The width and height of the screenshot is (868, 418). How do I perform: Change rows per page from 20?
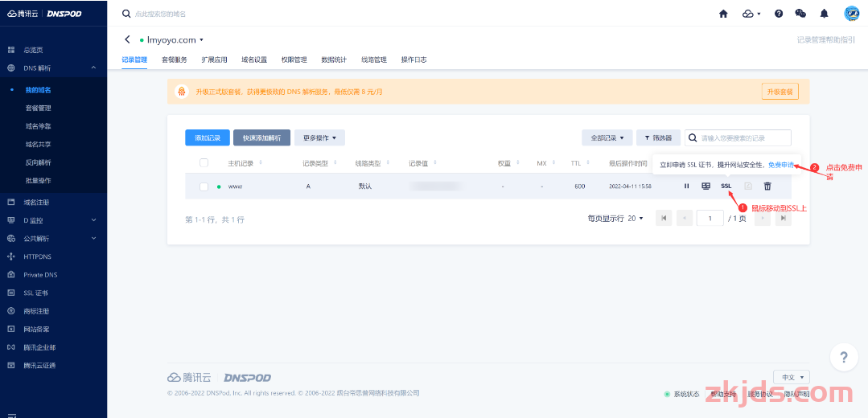(636, 219)
